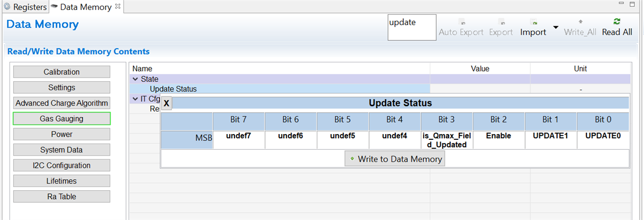
Task: Open the Settings category
Action: pyautogui.click(x=62, y=87)
